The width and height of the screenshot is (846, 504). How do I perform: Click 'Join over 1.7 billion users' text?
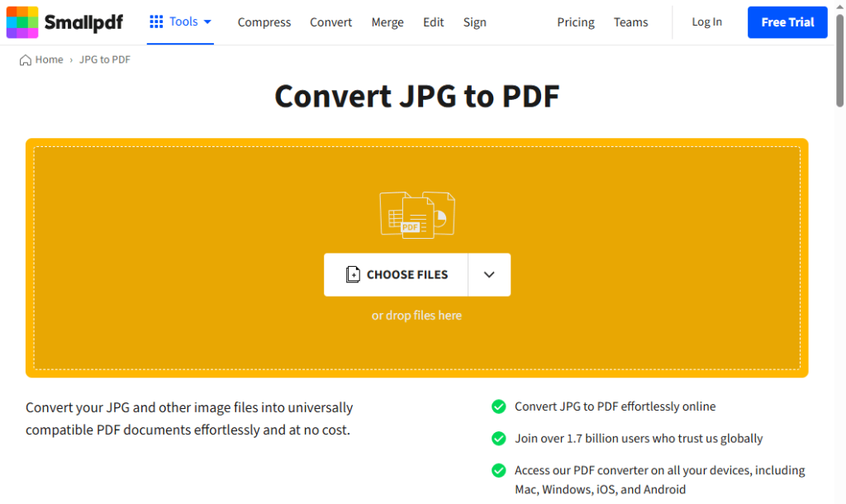pyautogui.click(x=639, y=438)
